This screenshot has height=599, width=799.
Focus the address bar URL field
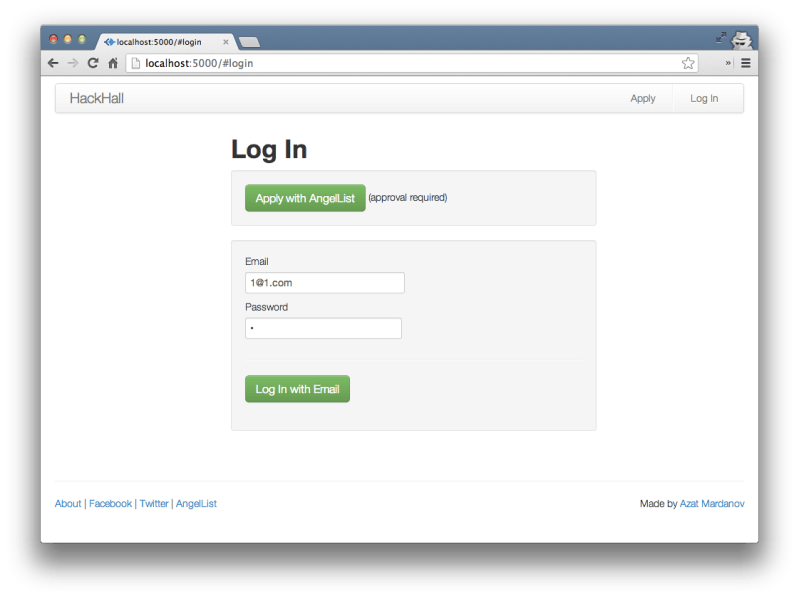pos(412,63)
